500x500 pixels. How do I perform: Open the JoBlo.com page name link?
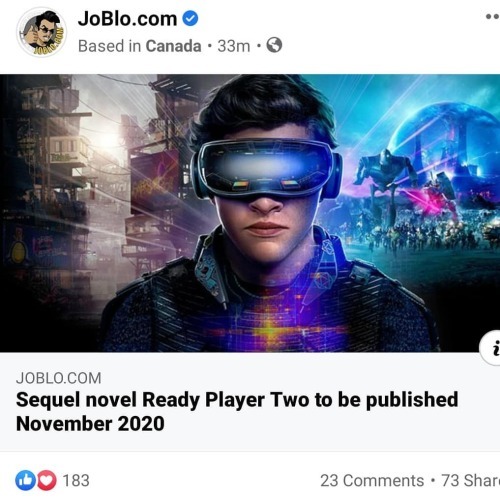127,19
